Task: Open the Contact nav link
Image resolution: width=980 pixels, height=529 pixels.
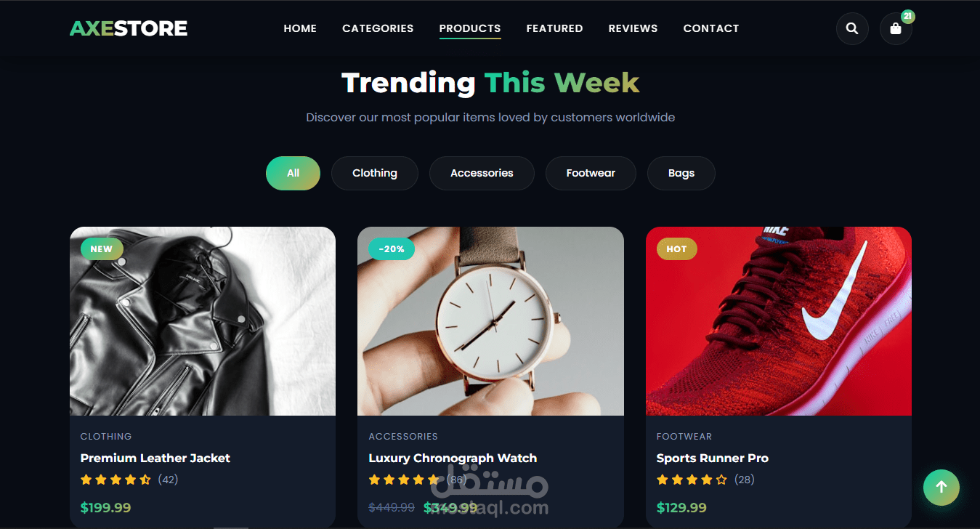Action: pos(711,28)
